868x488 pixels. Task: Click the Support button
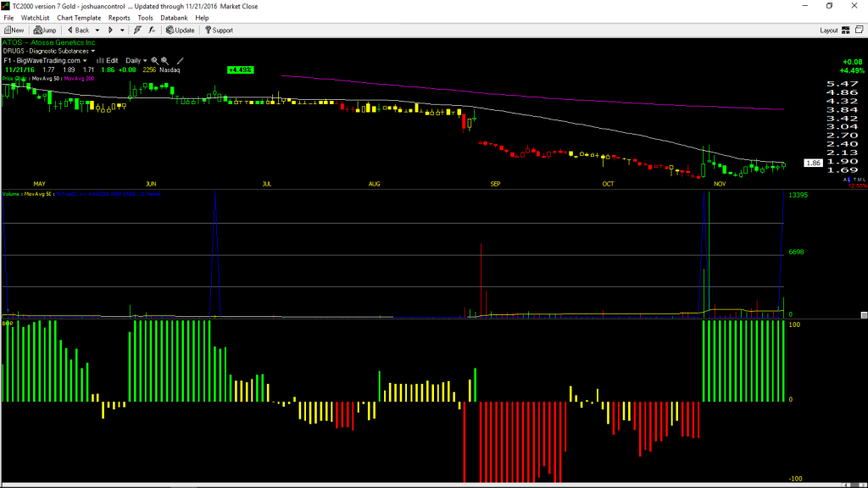pyautogui.click(x=220, y=30)
